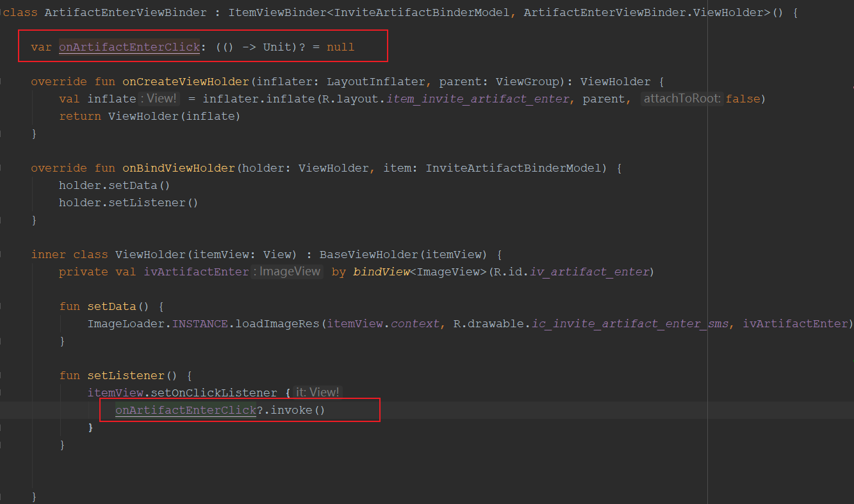This screenshot has height=504, width=854.
Task: Click onArtifactEnterClick before ?.invoke()
Action: (186, 410)
